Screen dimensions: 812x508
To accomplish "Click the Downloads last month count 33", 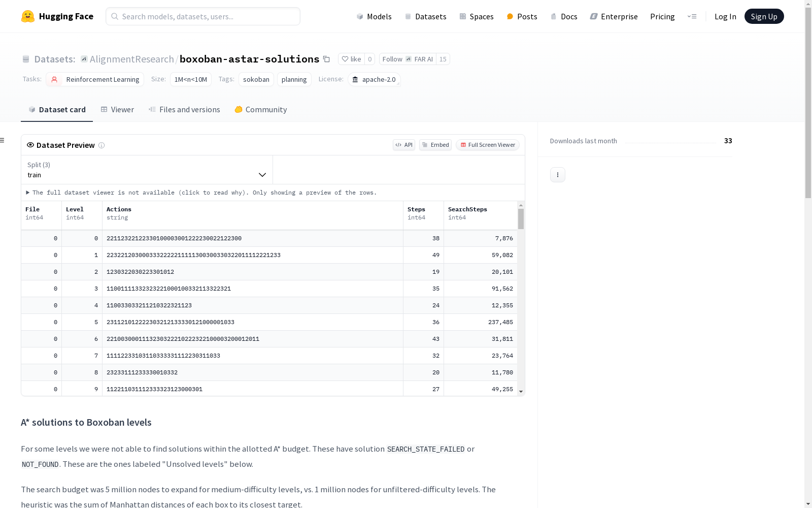I will tap(728, 141).
